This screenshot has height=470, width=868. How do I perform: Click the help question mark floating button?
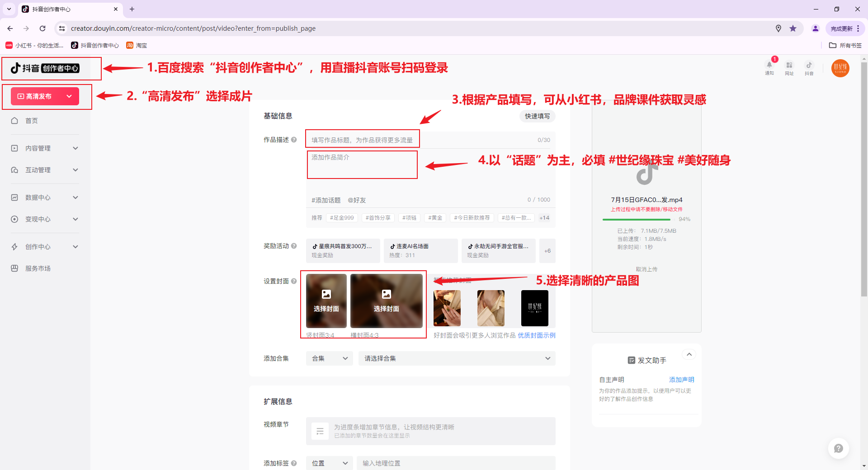tap(838, 448)
